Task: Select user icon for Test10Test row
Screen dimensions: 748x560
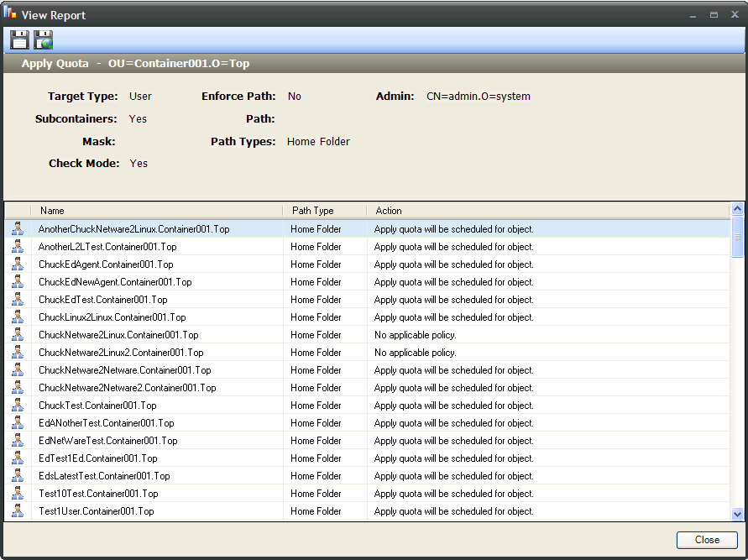Action: pos(18,494)
